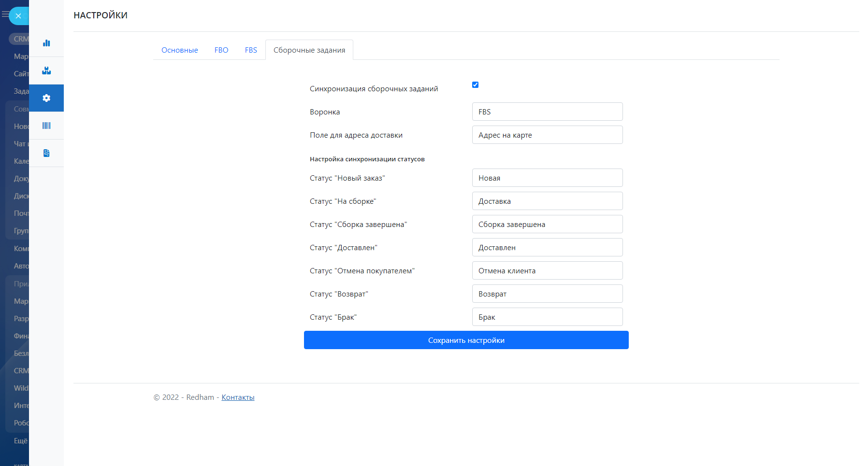This screenshot has width=868, height=466.
Task: Switch to the FBS tab
Action: coord(251,50)
